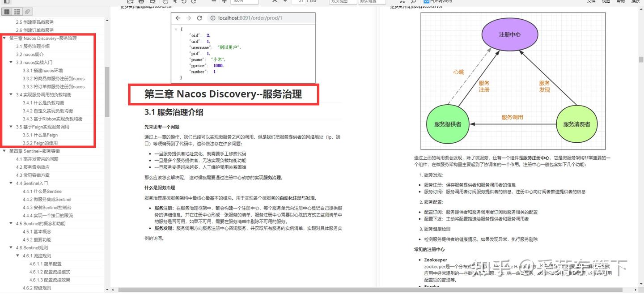This screenshot has width=644, height=294.
Task: Jump to 3.1 服务治理介绍 bookmark
Action: click(x=33, y=47)
